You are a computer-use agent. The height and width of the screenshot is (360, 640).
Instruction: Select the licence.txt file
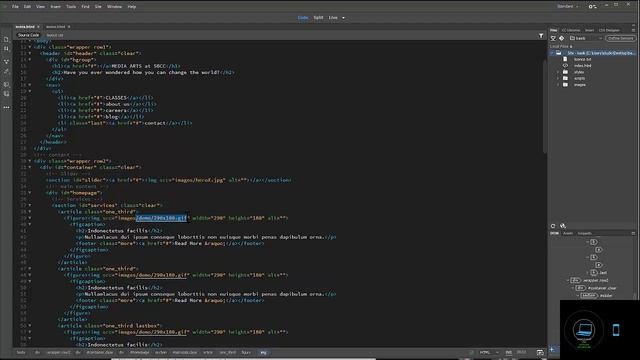(582, 59)
